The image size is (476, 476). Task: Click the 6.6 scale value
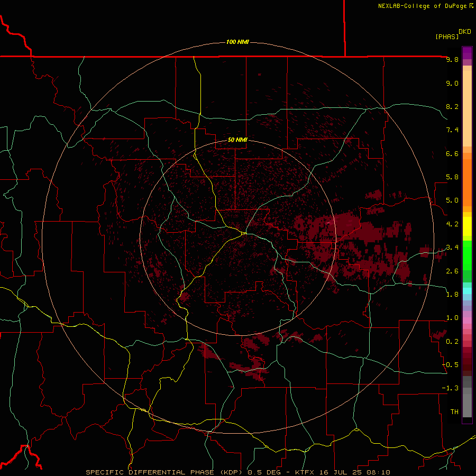[x=452, y=153]
